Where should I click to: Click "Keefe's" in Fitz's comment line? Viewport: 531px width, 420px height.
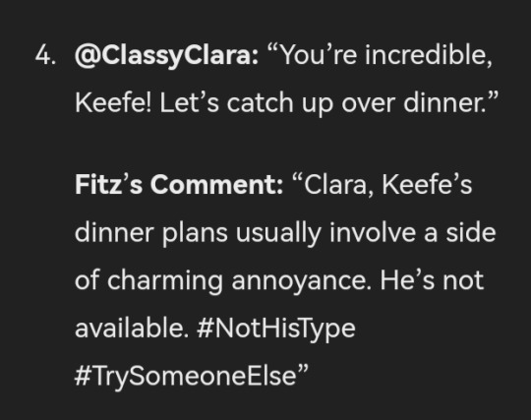(427, 185)
